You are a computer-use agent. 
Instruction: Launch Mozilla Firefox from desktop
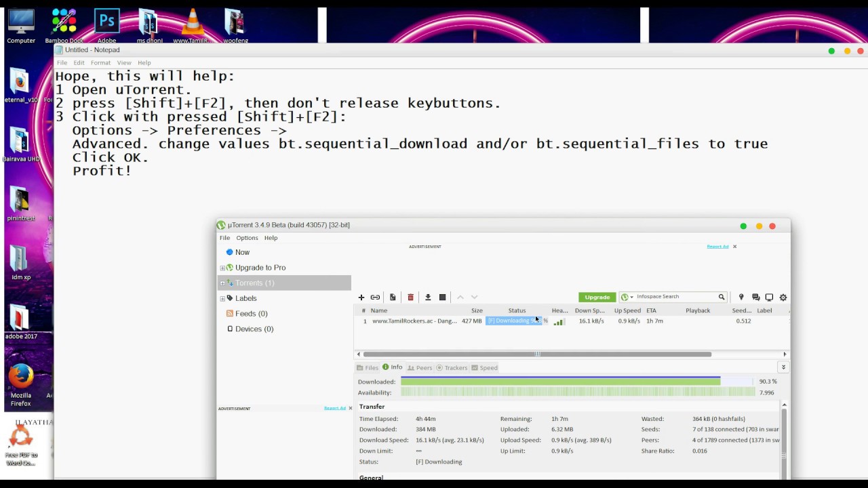click(21, 385)
